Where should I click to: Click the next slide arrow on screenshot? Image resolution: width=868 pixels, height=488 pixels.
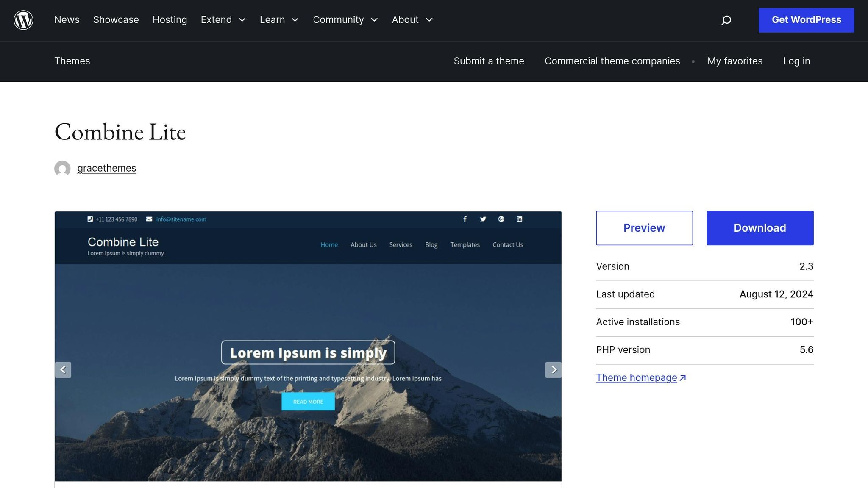point(553,370)
